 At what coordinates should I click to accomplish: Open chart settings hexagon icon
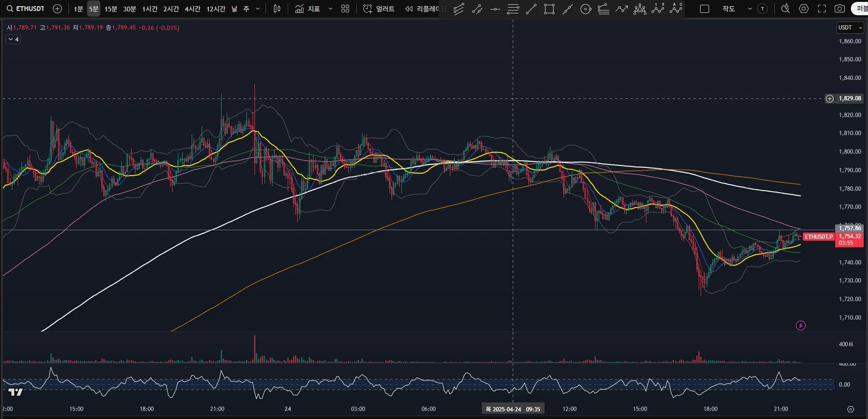[x=804, y=9]
